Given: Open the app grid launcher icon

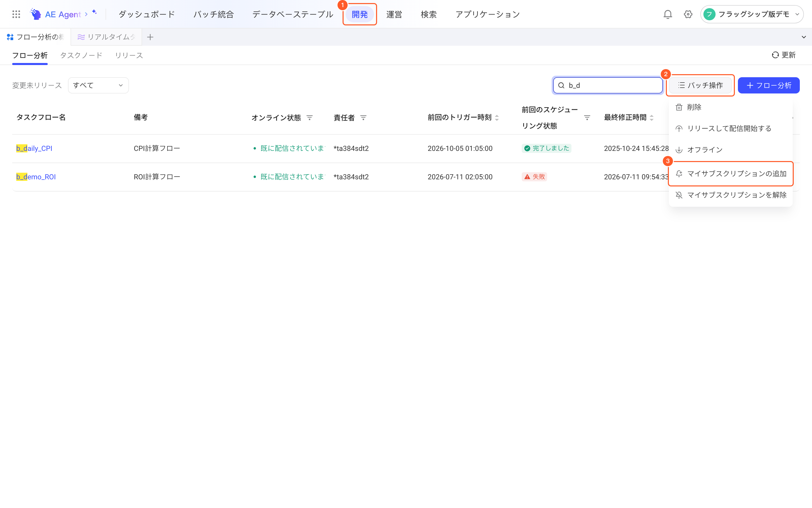Looking at the screenshot, I should [16, 14].
